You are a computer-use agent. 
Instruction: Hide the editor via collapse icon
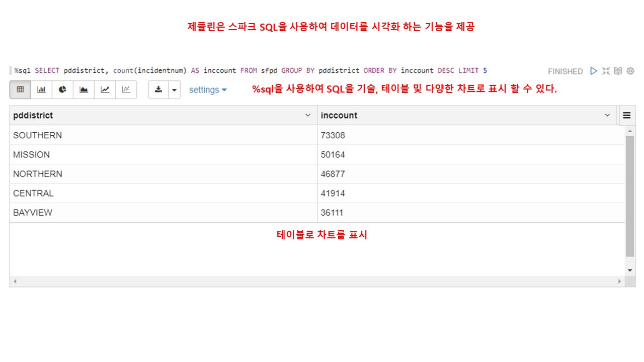click(606, 71)
